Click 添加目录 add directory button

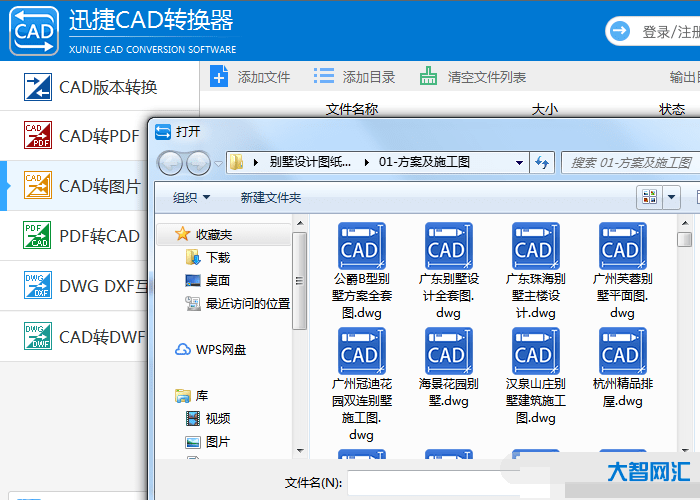pos(354,77)
